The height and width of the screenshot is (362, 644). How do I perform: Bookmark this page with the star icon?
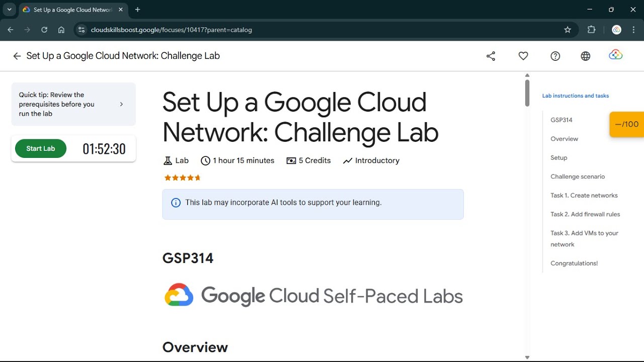click(568, 30)
